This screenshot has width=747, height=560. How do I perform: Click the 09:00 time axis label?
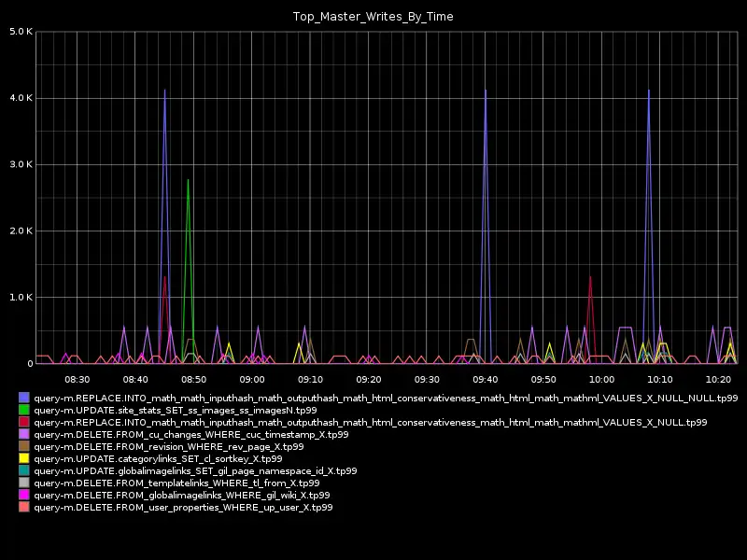pos(252,380)
